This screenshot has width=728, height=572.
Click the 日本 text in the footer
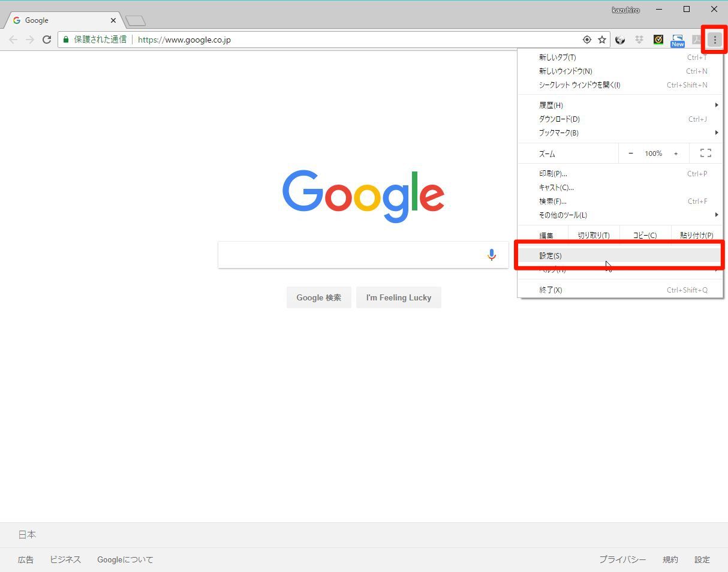pyautogui.click(x=27, y=534)
